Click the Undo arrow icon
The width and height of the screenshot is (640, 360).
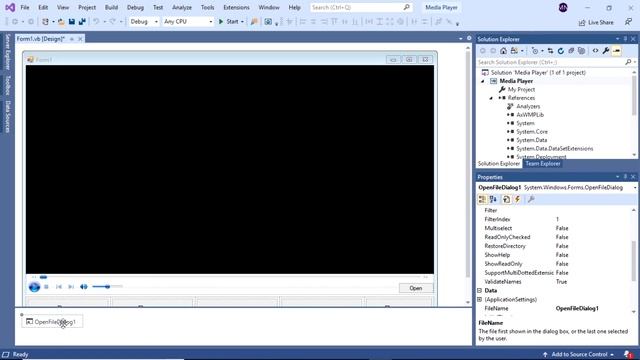[96, 22]
